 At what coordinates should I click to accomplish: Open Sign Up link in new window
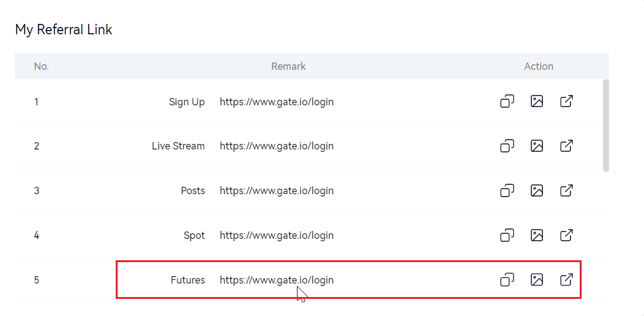click(x=567, y=102)
